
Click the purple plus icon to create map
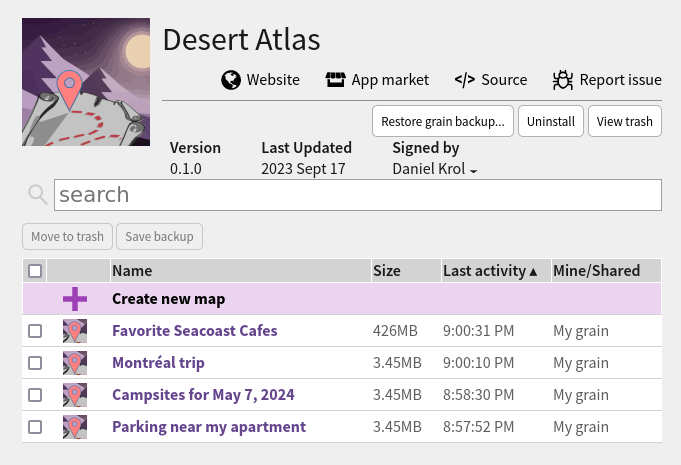pyautogui.click(x=75, y=299)
